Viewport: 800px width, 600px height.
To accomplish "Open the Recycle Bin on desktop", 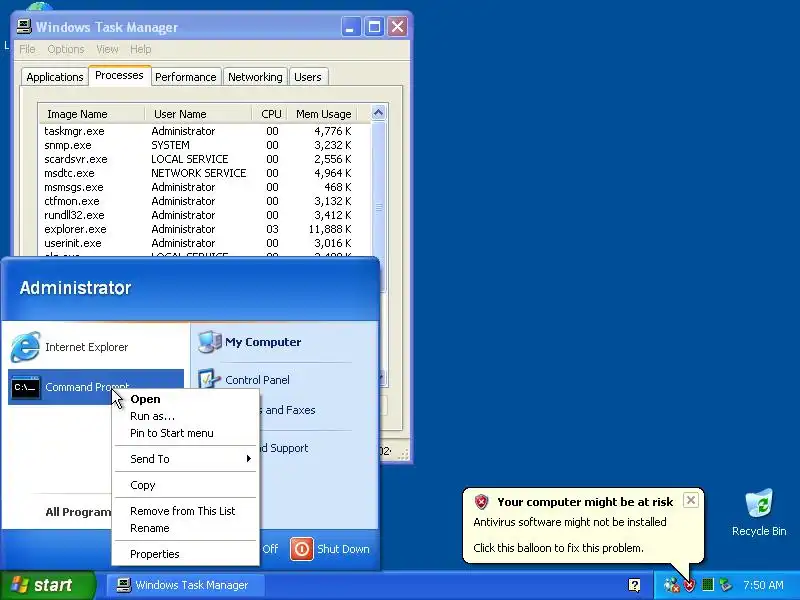I will click(759, 513).
